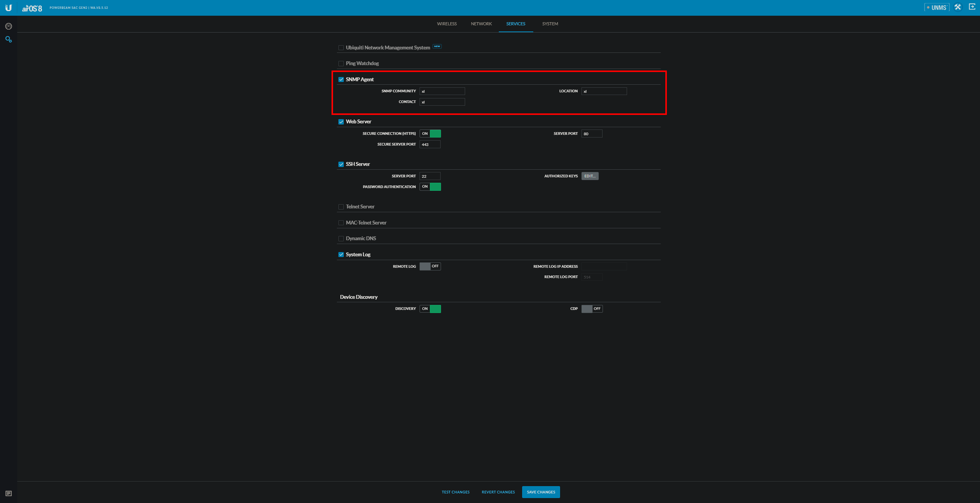Open the settings gears icon in sidebar
This screenshot has width=980, height=503.
click(x=8, y=39)
